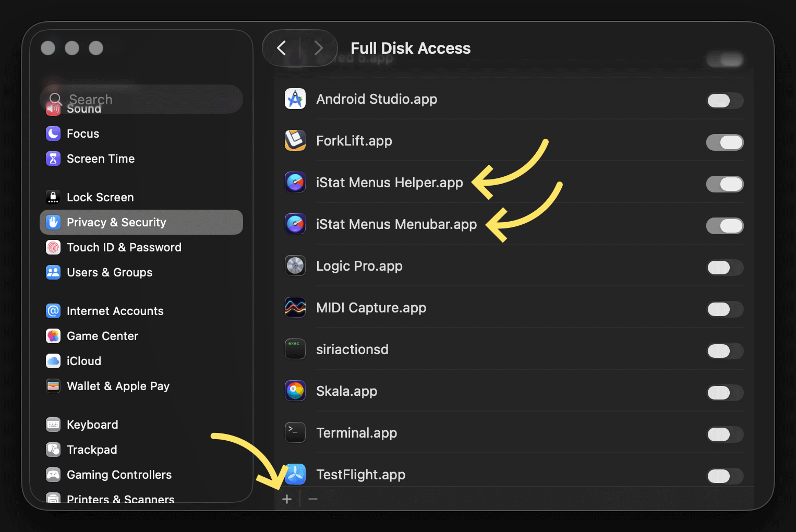The width and height of the screenshot is (796, 532).
Task: Click the TestFlight app icon
Action: 295,475
